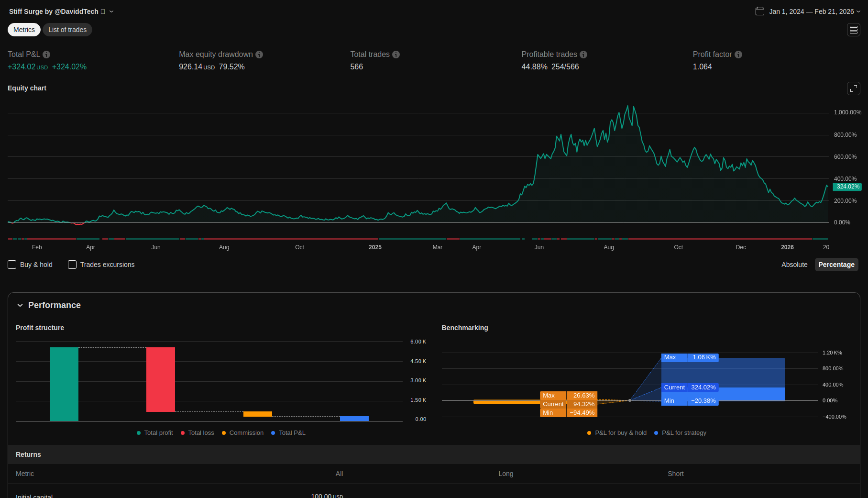Expand the equity chart to fullscreen
This screenshot has width=868, height=498.
coord(854,89)
